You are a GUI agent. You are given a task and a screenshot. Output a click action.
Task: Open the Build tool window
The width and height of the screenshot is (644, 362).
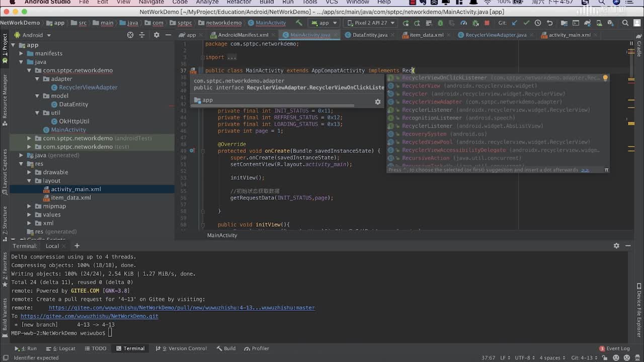coord(226,348)
